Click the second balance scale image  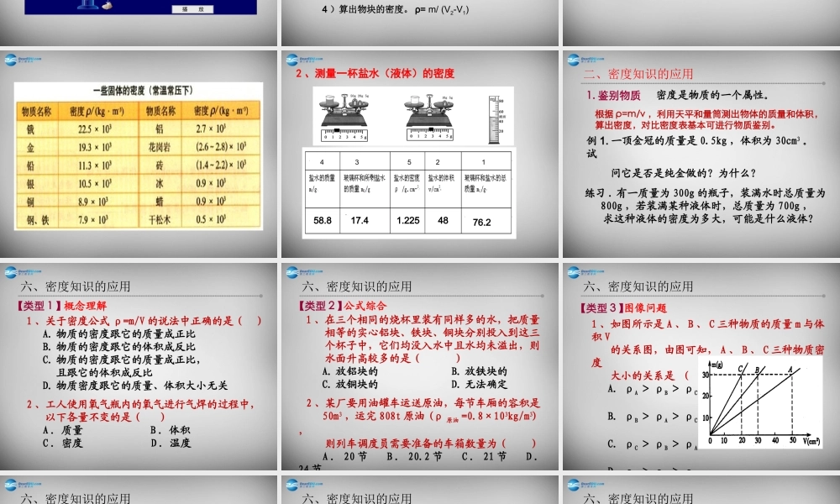pyautogui.click(x=429, y=118)
